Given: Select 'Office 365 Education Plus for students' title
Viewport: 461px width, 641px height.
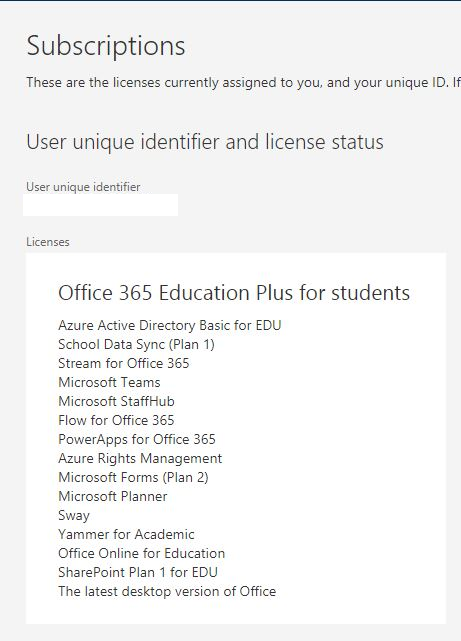Looking at the screenshot, I should [x=234, y=293].
